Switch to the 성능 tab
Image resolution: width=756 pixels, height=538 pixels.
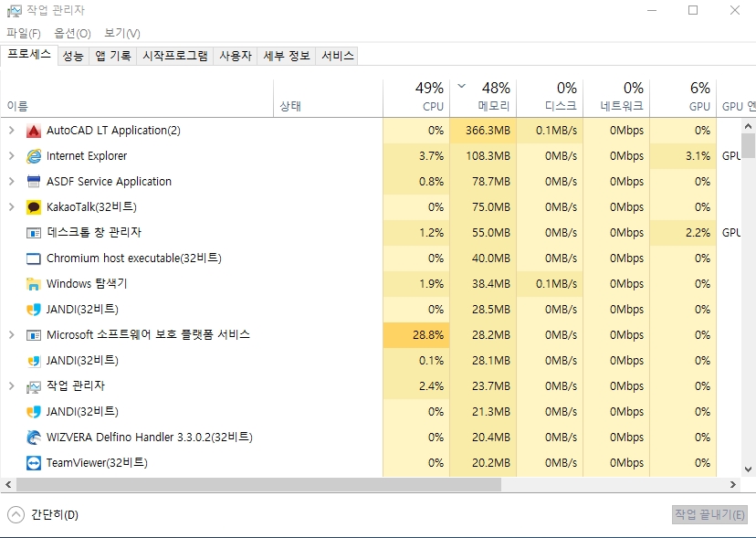[x=73, y=56]
